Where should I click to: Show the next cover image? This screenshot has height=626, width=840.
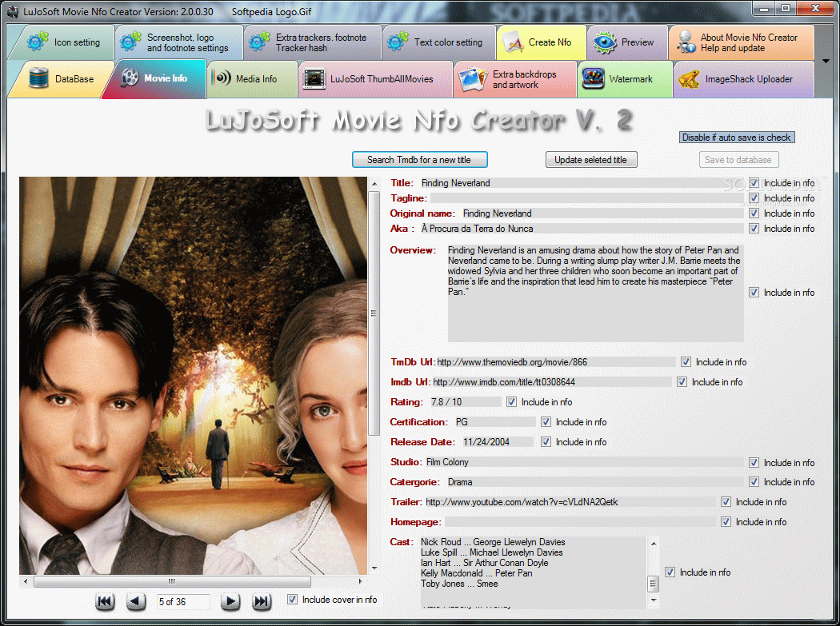(x=230, y=601)
